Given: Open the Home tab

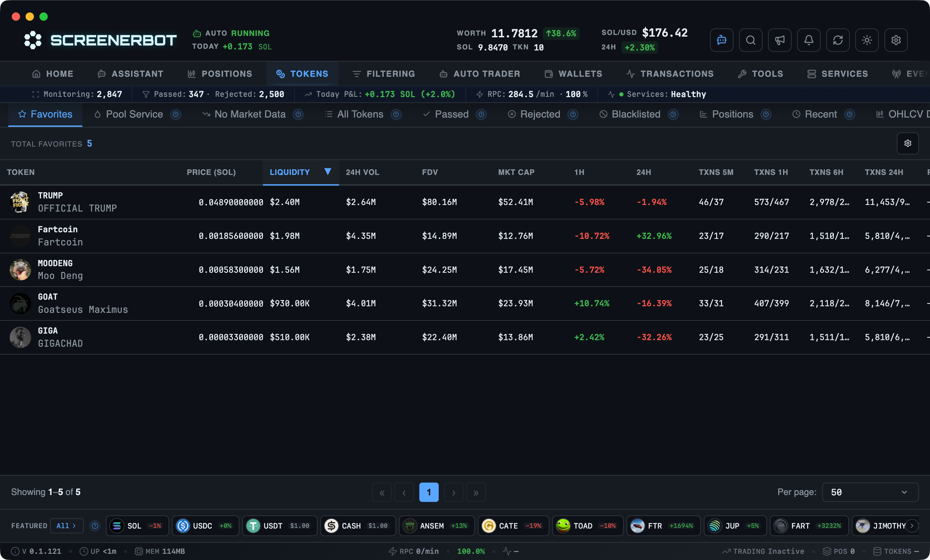Looking at the screenshot, I should [x=53, y=74].
